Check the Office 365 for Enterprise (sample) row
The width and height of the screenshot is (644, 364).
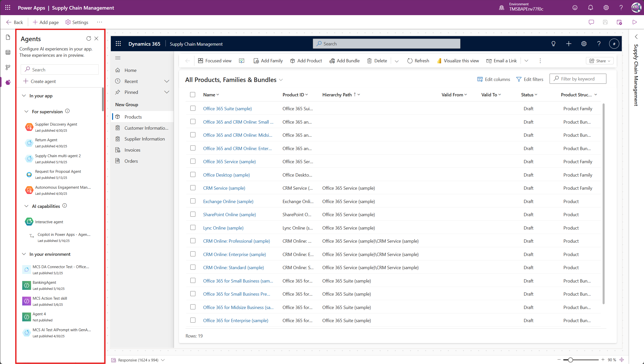click(x=193, y=320)
